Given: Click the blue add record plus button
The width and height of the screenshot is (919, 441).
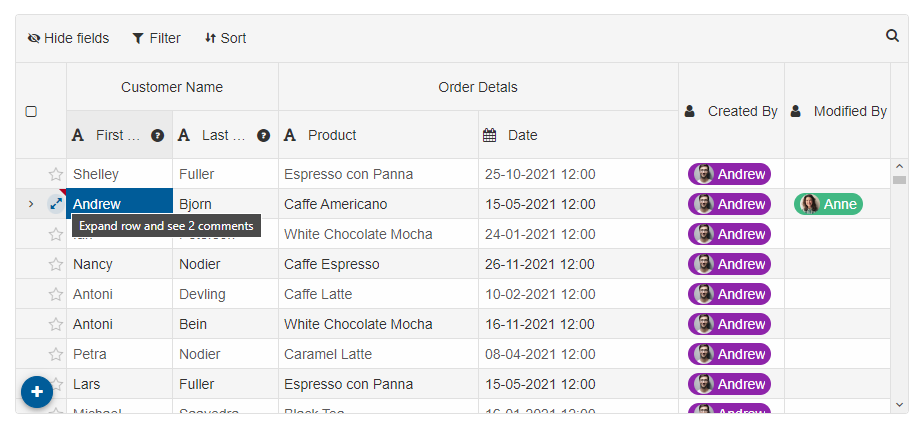Looking at the screenshot, I should tap(37, 392).
